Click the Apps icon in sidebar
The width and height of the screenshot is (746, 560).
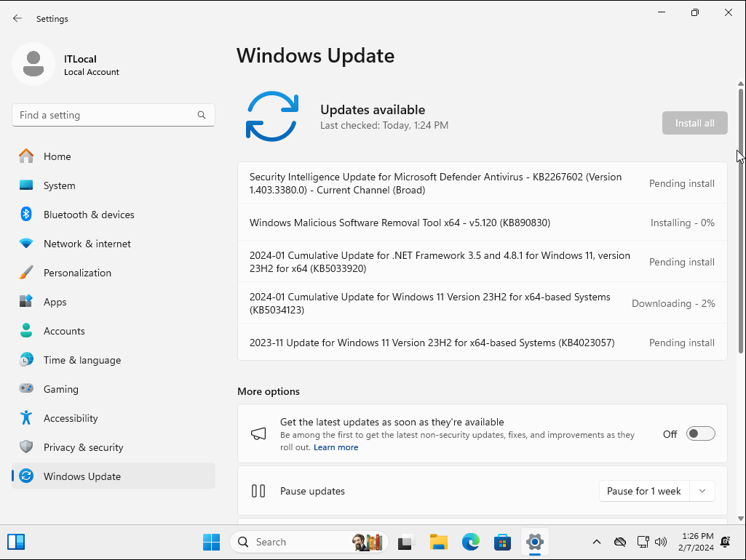click(26, 301)
